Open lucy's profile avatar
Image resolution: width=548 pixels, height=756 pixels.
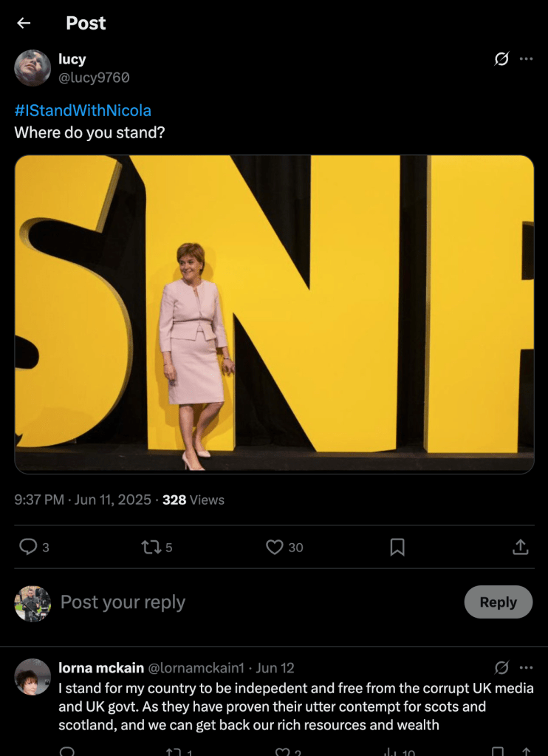pos(32,68)
